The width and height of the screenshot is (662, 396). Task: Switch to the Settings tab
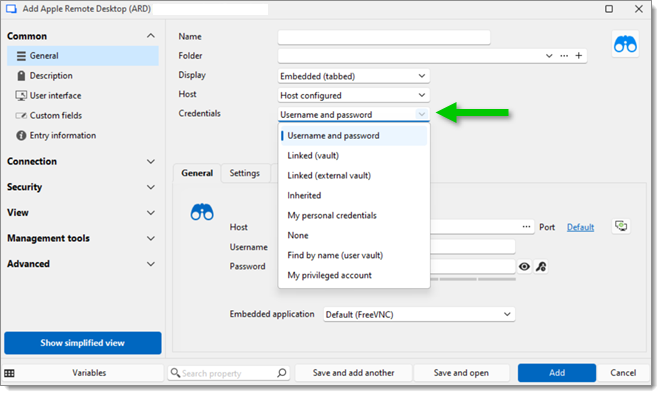click(x=245, y=173)
